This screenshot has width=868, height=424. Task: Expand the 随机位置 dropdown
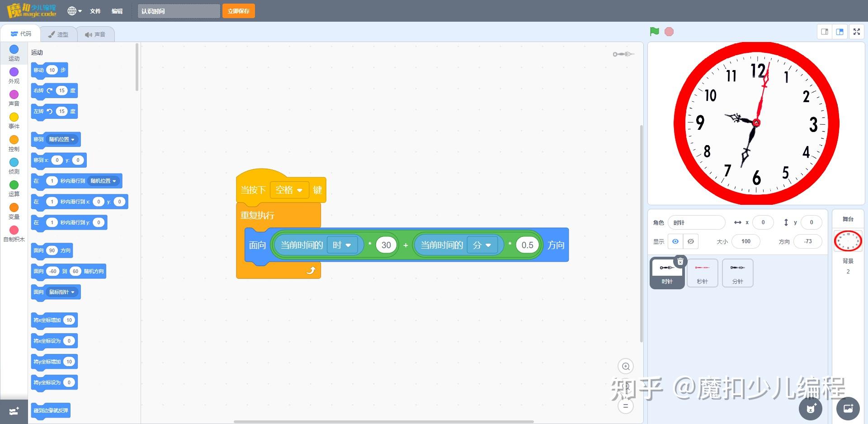tap(62, 139)
